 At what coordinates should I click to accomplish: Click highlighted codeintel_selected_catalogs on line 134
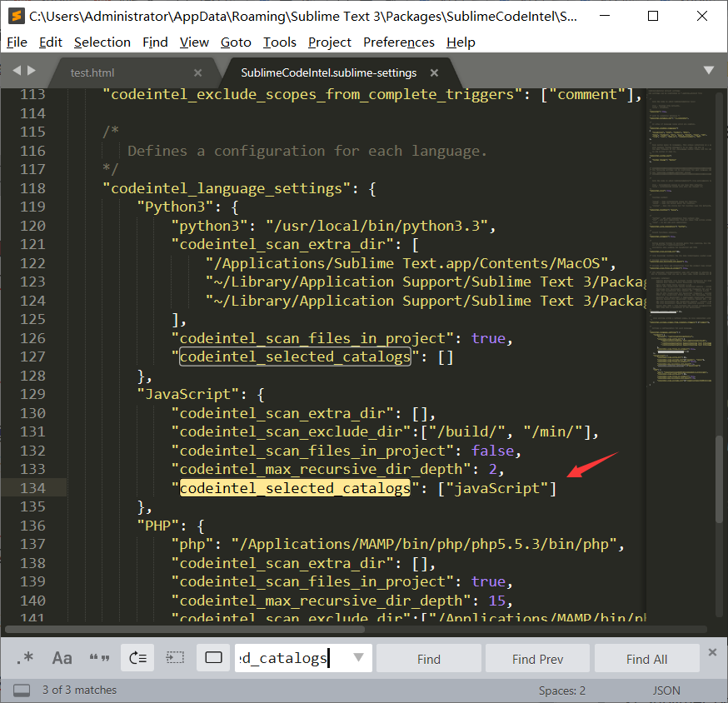point(296,488)
